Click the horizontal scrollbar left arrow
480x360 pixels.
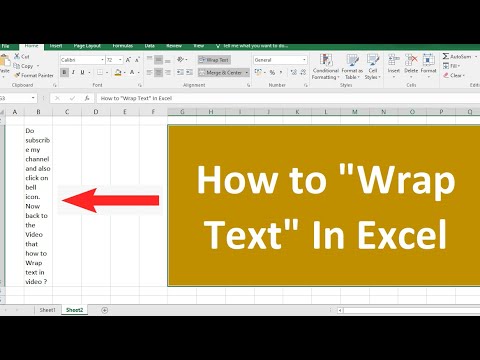(340, 310)
